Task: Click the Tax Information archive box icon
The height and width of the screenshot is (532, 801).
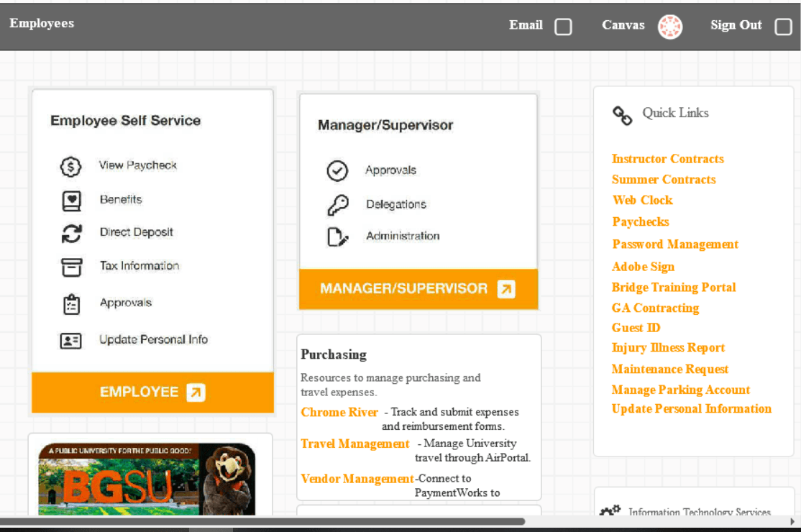Action: (x=71, y=267)
